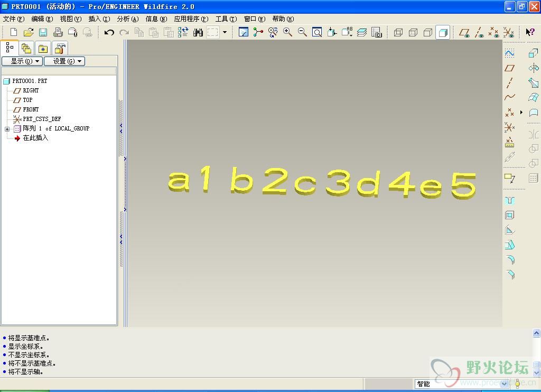Click the Zoom Out magnifier

302,32
